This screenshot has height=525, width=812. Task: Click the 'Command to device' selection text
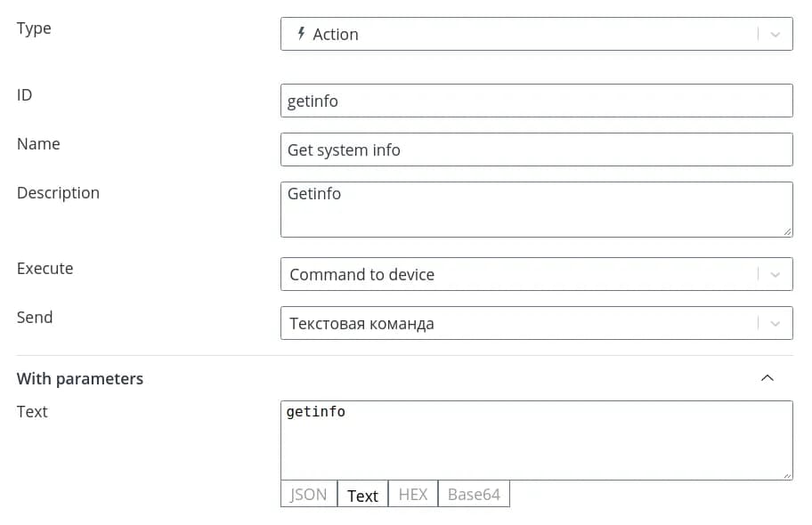tap(361, 274)
